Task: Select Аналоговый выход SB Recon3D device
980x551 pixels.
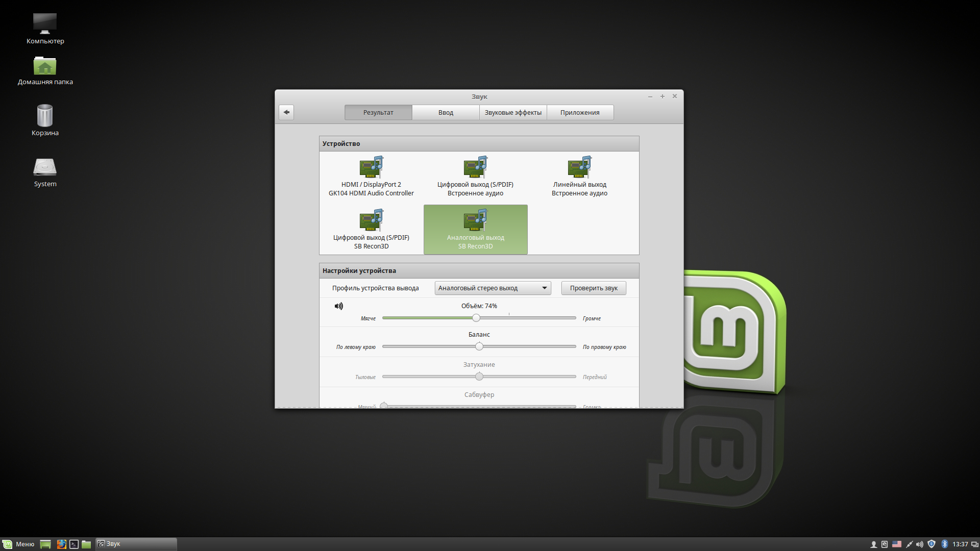Action: pyautogui.click(x=475, y=230)
